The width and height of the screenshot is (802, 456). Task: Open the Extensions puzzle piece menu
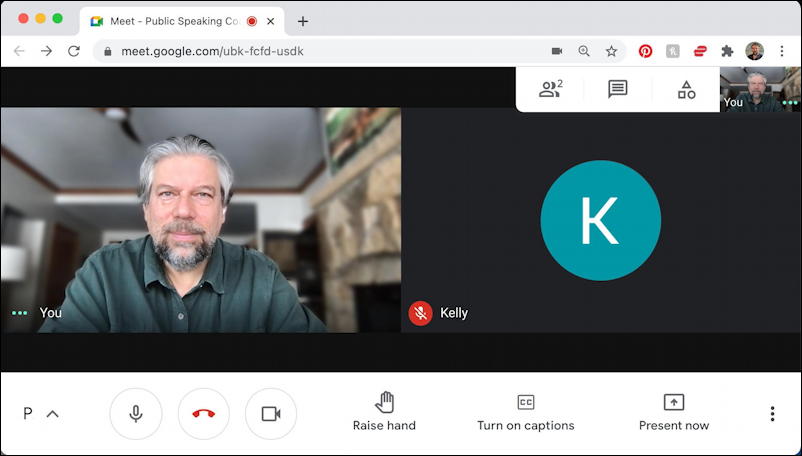pyautogui.click(x=727, y=51)
